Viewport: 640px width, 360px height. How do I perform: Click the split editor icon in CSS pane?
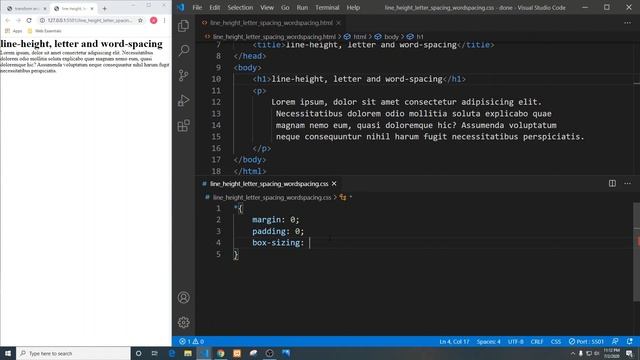point(612,184)
